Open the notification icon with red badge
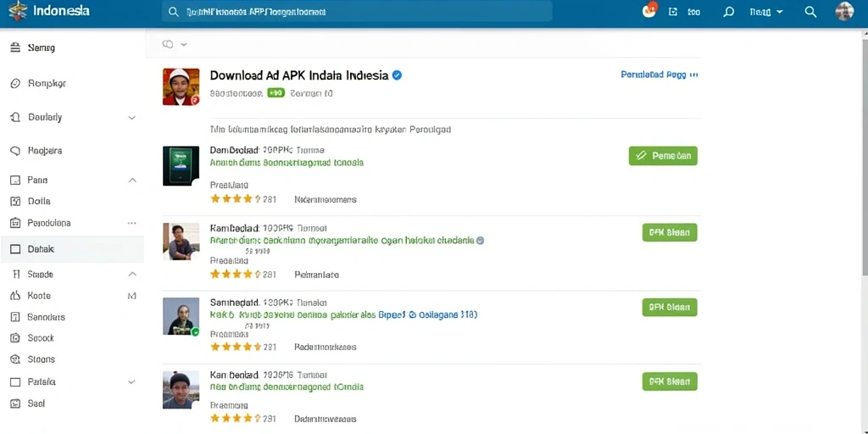The height and width of the screenshot is (434, 868). 648,10
